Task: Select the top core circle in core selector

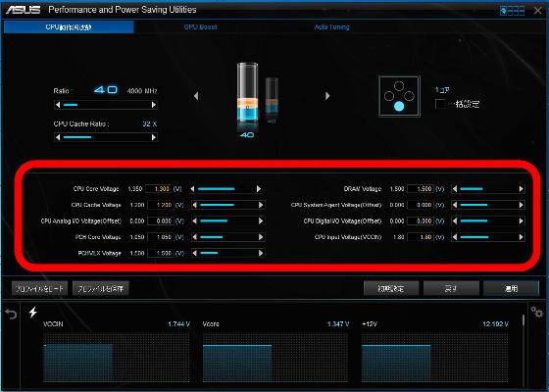Action: point(399,86)
